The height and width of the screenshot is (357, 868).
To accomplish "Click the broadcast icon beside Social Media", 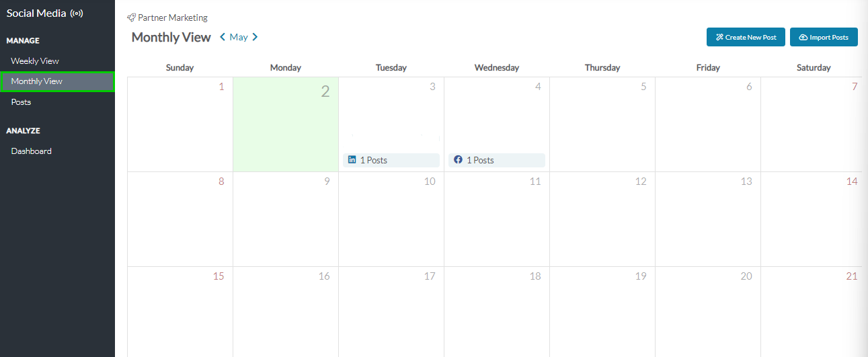I will pos(77,13).
